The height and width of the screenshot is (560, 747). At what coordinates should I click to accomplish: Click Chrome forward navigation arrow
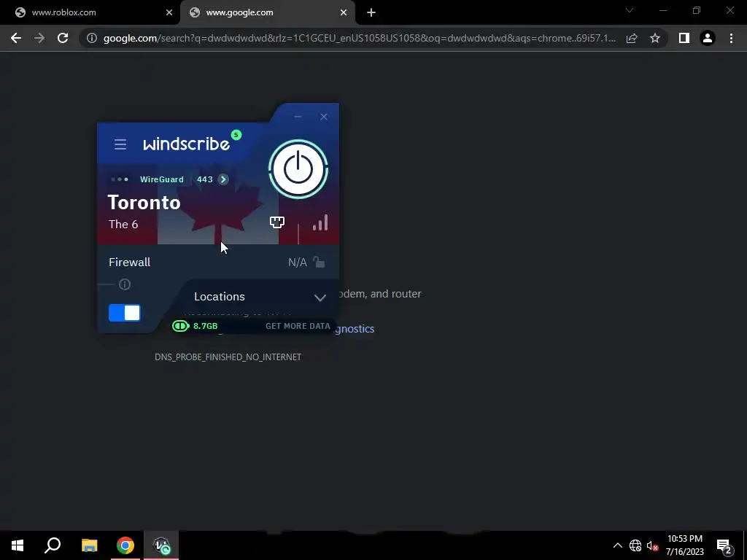(x=39, y=38)
